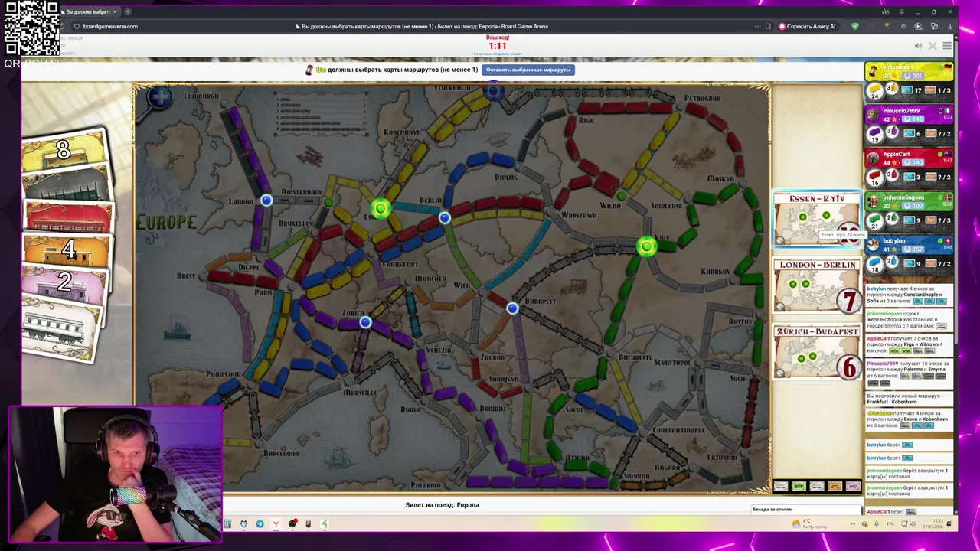
Task: Click the highlighted Kyiv city marker
Action: [x=646, y=246]
